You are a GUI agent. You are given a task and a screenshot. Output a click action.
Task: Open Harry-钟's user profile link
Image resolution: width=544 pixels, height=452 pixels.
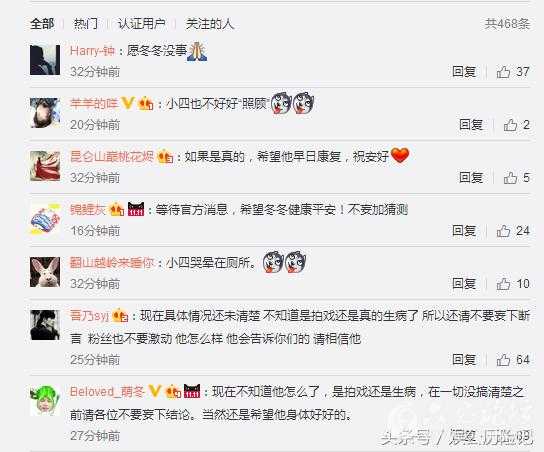coord(92,51)
